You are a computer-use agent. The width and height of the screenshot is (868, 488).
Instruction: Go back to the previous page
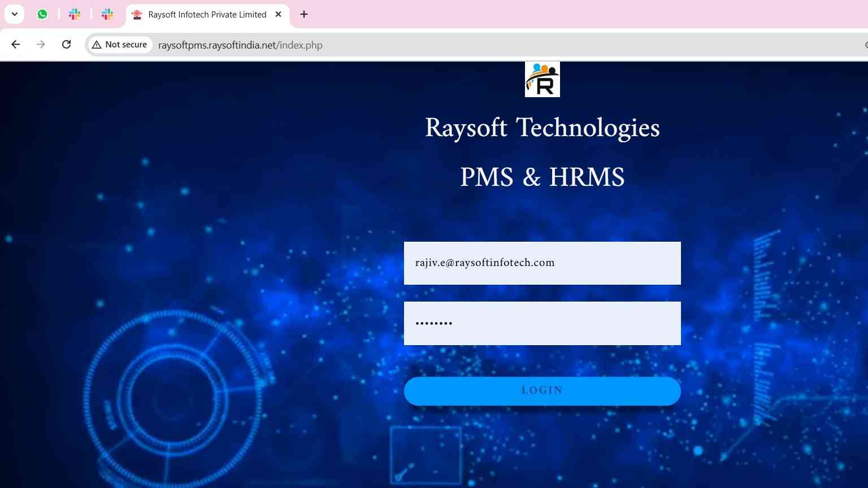[x=16, y=44]
